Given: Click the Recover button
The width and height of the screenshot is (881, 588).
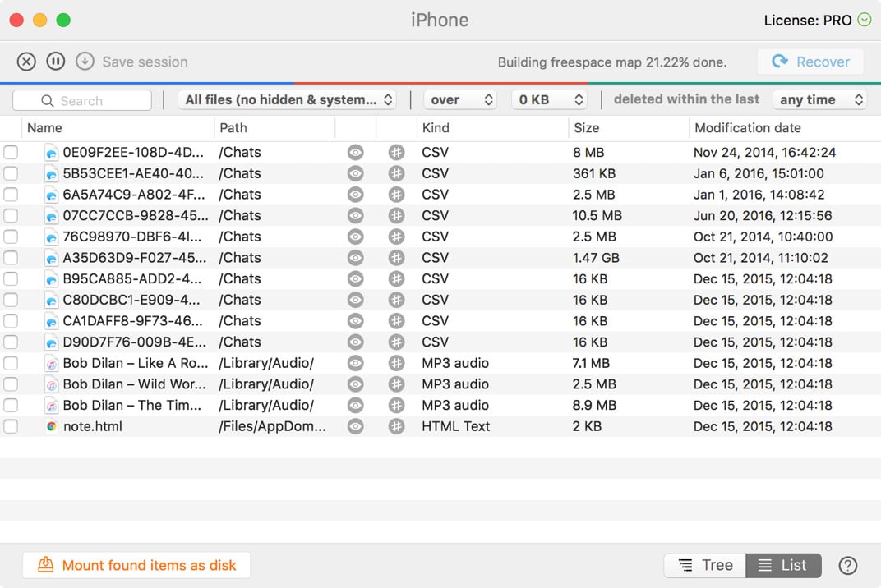Looking at the screenshot, I should [810, 62].
